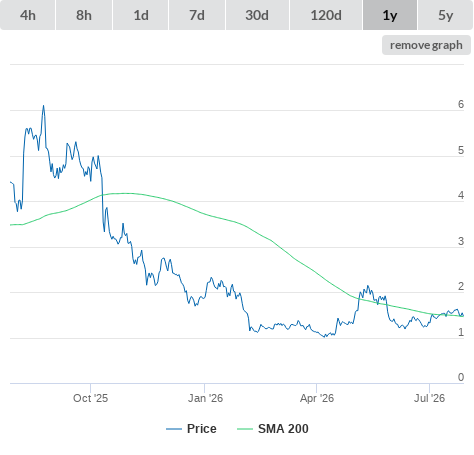
Task: Choose the 1d range tab
Action: 141,15
